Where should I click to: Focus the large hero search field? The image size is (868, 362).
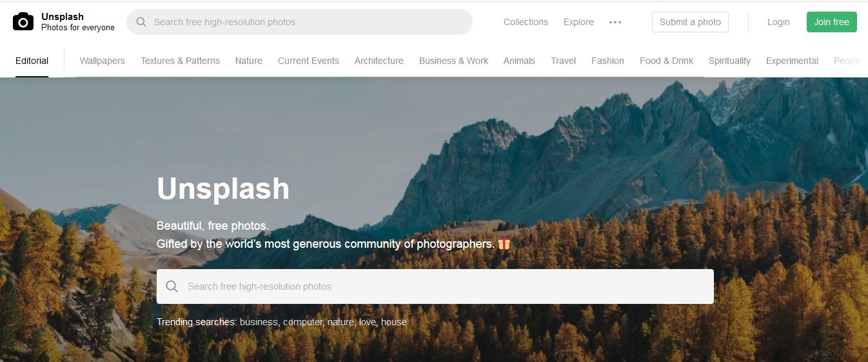click(x=435, y=287)
